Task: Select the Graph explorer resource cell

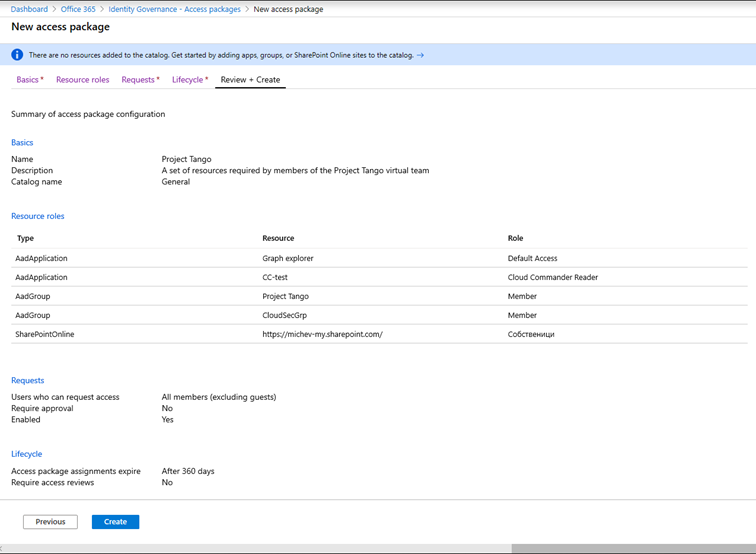Action: pyautogui.click(x=288, y=258)
